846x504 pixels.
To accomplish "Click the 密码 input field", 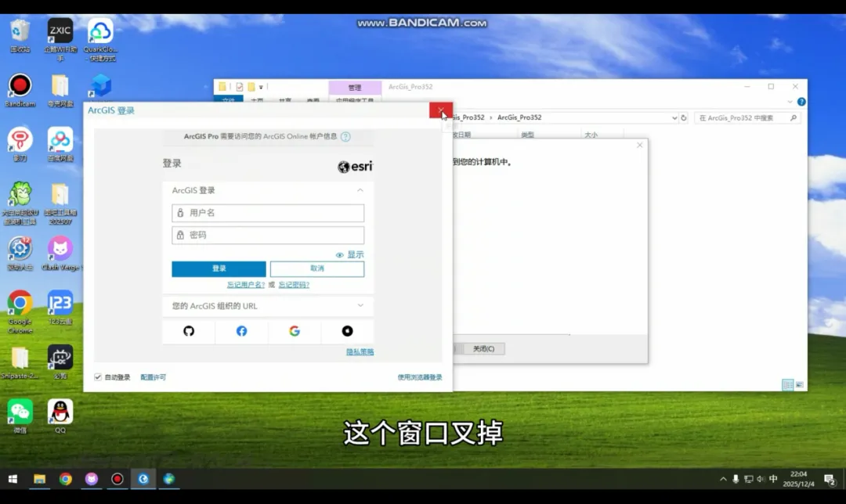I will tap(268, 235).
